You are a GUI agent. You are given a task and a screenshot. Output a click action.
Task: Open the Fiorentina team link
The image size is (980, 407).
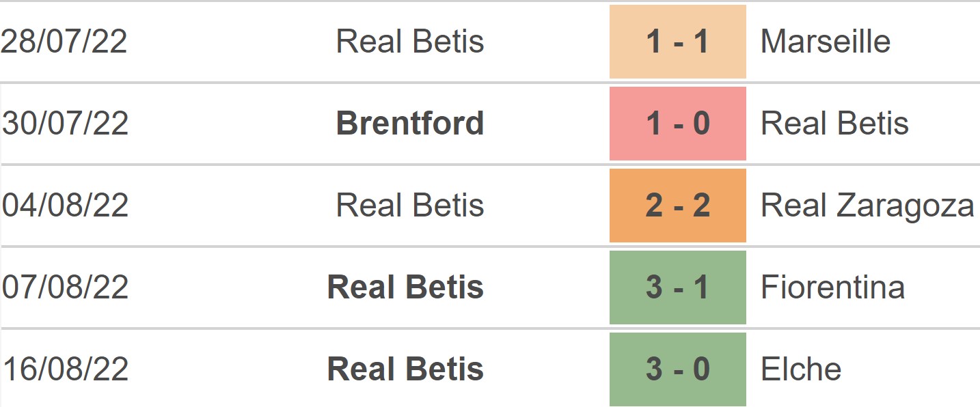pyautogui.click(x=832, y=287)
